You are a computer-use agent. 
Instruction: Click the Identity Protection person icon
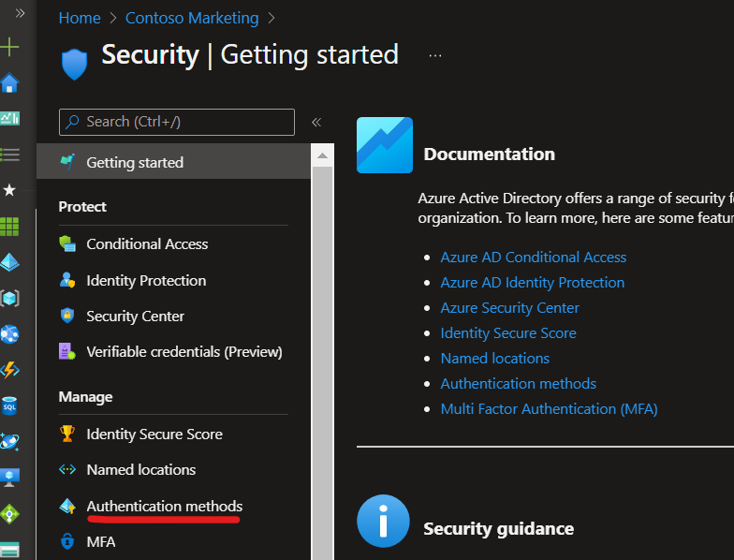67,280
